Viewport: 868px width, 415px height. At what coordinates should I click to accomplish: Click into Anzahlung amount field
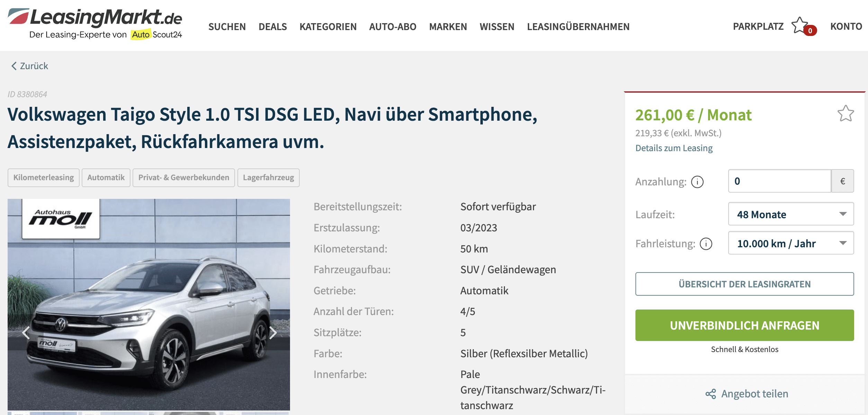point(779,181)
